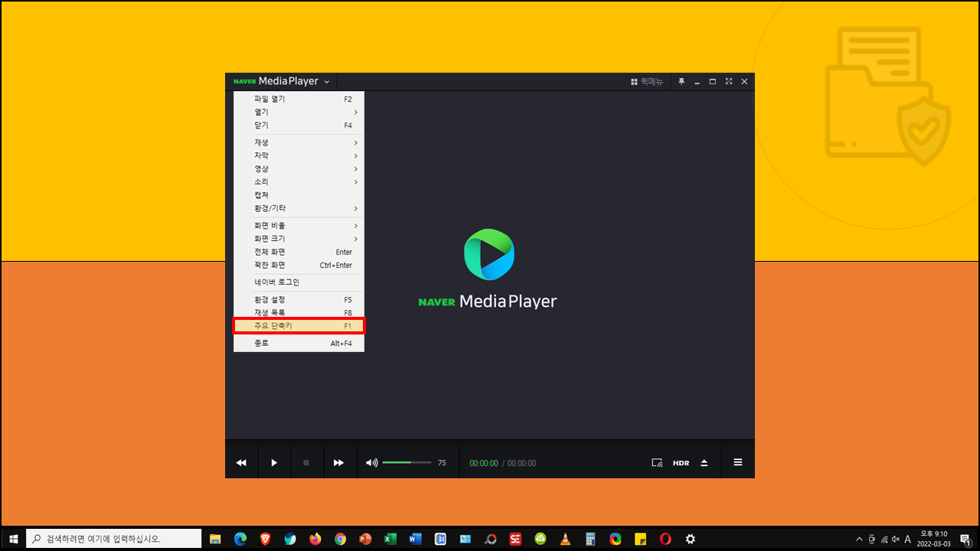Open 환경 설정 from the menu
The width and height of the screenshot is (980, 551).
pos(299,299)
